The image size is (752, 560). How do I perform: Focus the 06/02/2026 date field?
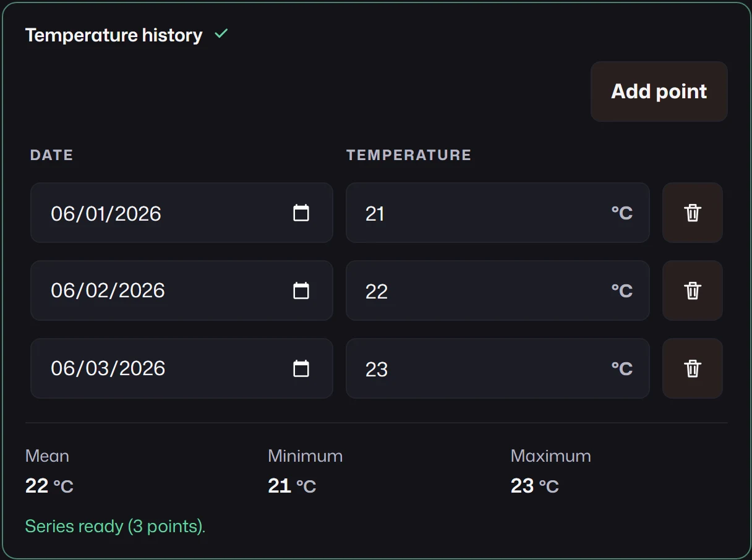pos(182,291)
